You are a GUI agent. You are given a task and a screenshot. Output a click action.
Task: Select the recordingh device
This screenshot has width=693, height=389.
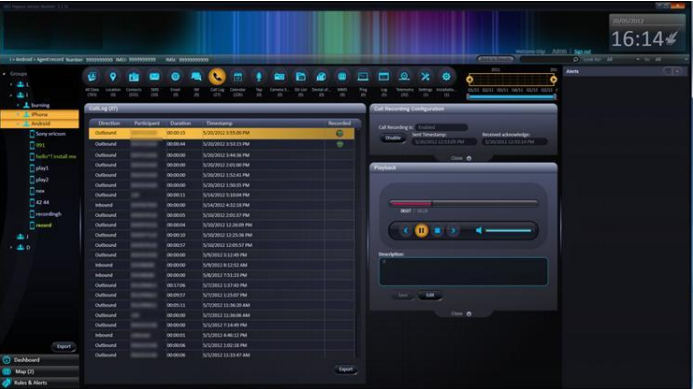point(49,214)
